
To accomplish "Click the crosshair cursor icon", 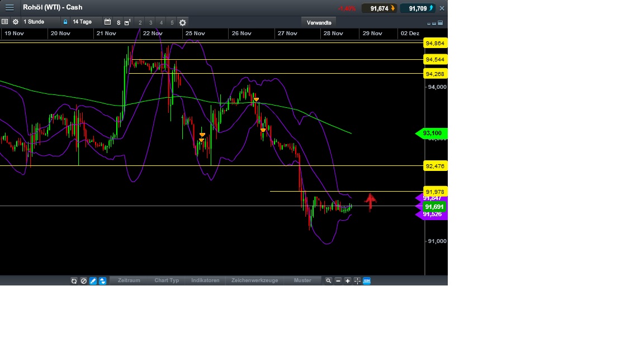I will (357, 280).
